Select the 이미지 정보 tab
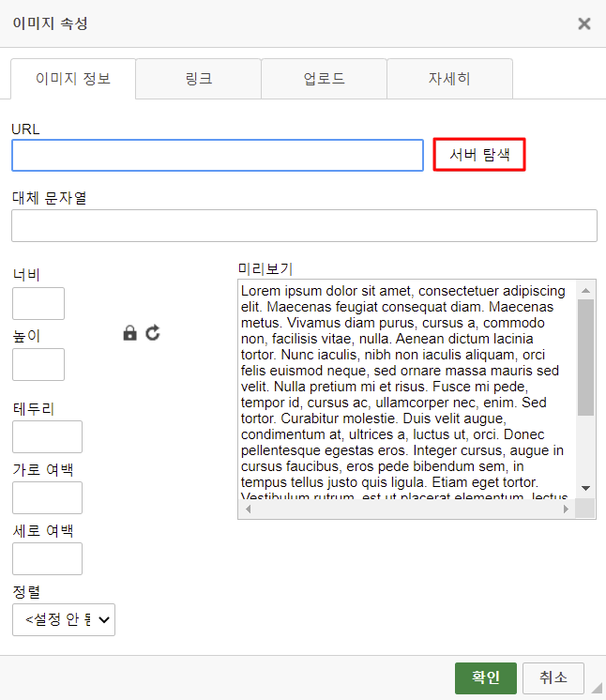Image resolution: width=606 pixels, height=700 pixels. (73, 79)
